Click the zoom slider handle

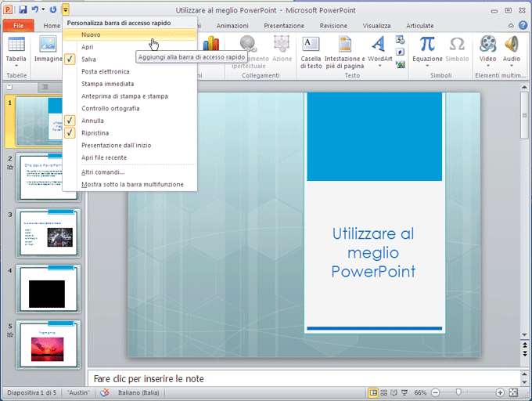458,392
